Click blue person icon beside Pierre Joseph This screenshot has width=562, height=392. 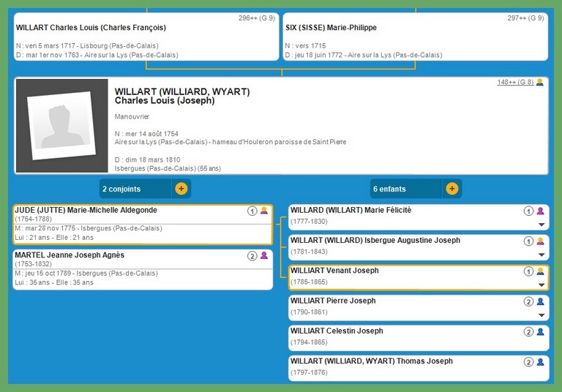541,301
